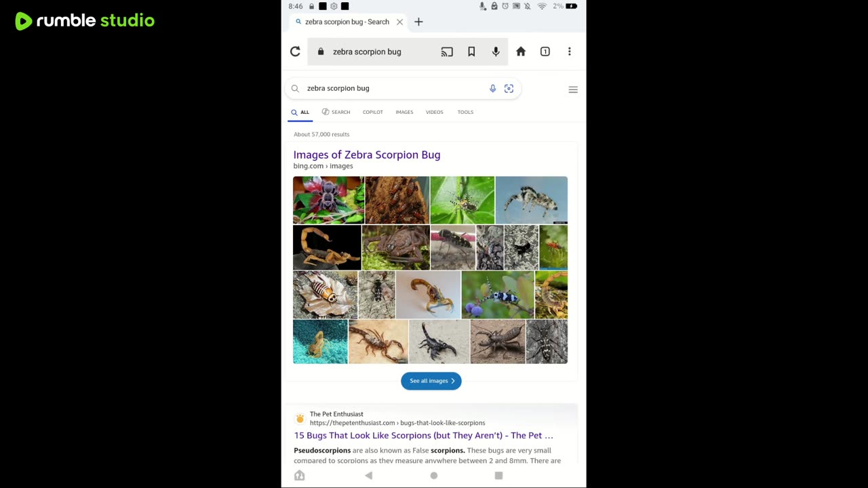Image resolution: width=868 pixels, height=488 pixels.
Task: Tap the browser address bar text
Action: (x=367, y=52)
